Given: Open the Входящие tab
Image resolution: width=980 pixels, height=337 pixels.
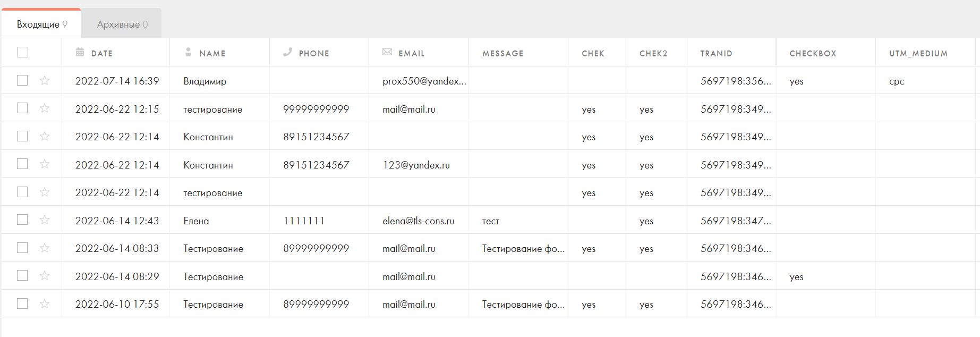Looking at the screenshot, I should click(41, 24).
